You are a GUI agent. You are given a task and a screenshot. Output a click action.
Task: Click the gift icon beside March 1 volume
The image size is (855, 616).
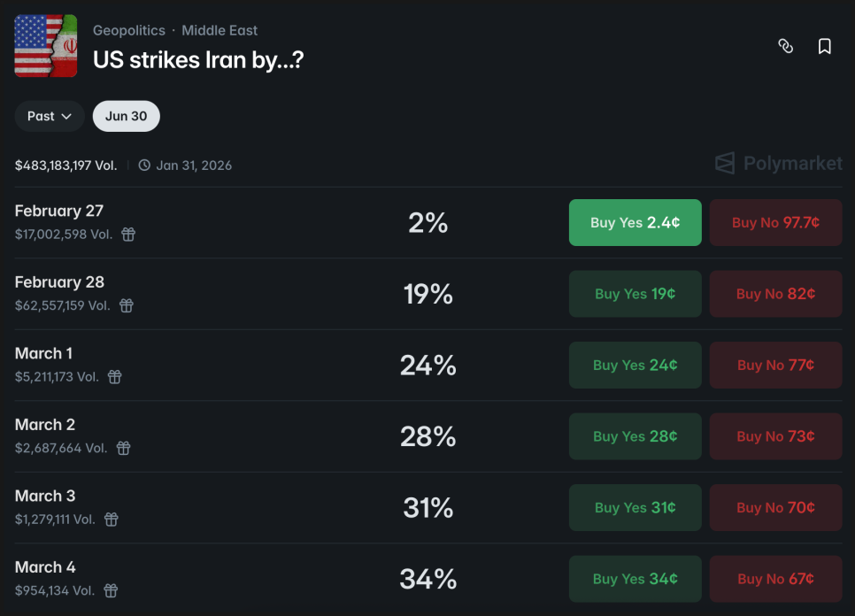coord(115,377)
